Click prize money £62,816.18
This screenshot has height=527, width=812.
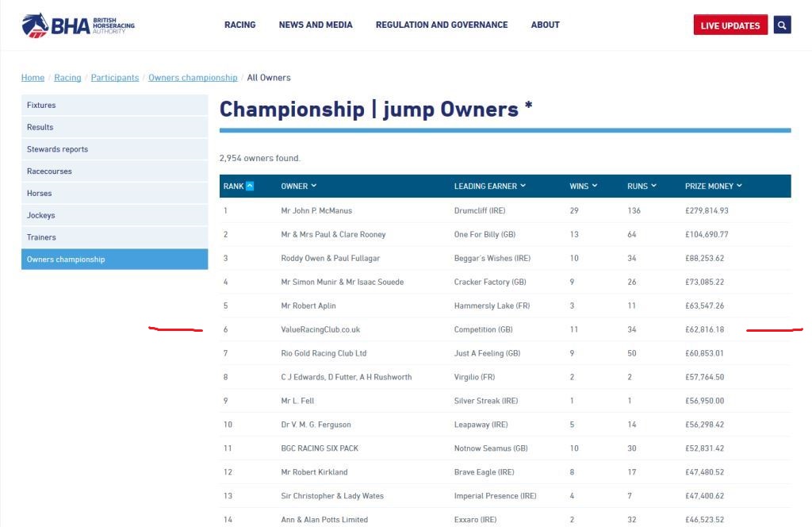point(704,329)
